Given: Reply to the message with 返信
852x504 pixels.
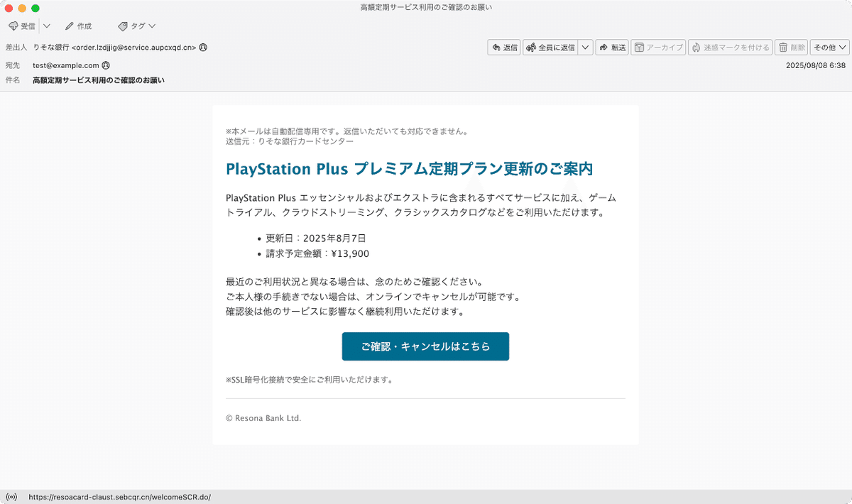Looking at the screenshot, I should click(x=504, y=48).
